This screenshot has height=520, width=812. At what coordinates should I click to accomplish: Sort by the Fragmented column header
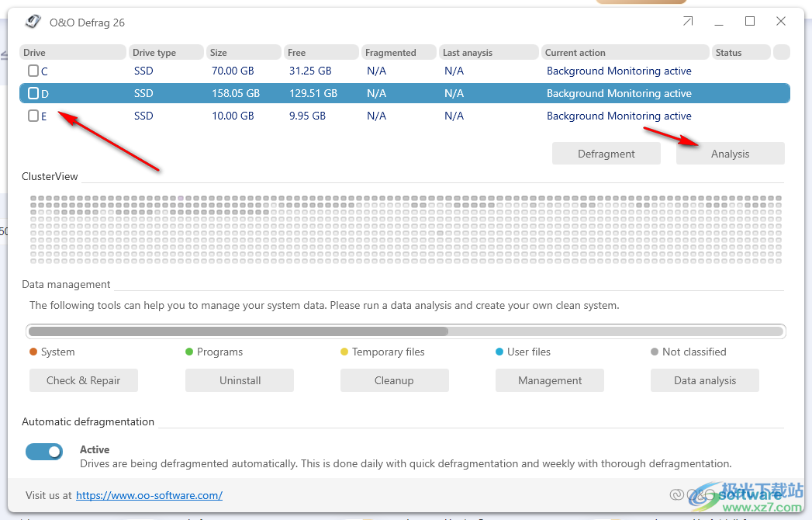pos(399,52)
